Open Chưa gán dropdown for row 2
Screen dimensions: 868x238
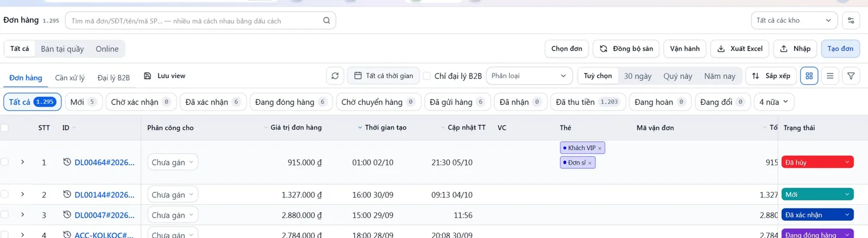173,195
